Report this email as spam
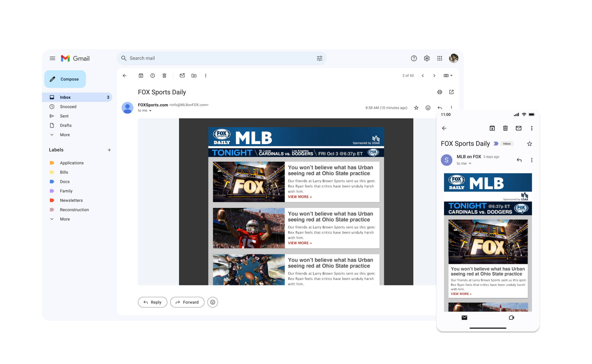Image resolution: width=592 pixels, height=364 pixels. tap(153, 75)
